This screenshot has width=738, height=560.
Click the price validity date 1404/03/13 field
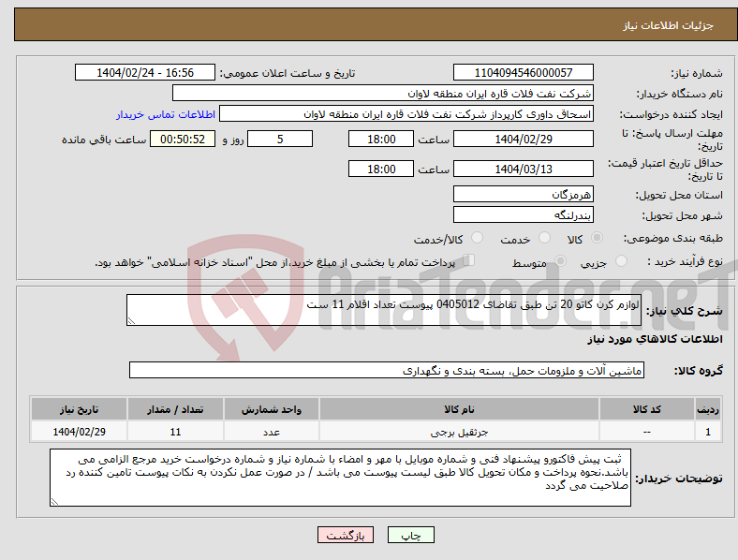(524, 169)
